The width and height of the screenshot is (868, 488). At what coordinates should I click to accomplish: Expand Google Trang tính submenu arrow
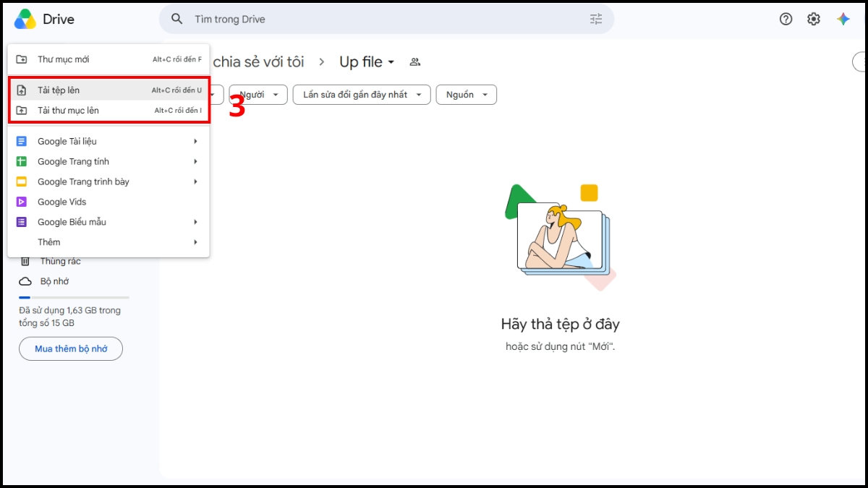pos(195,162)
